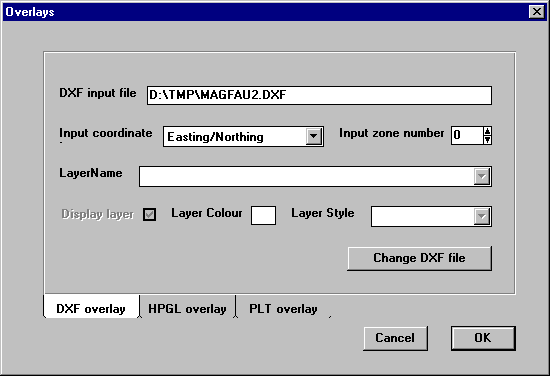550x376 pixels.
Task: Open the Input coordinate dropdown arrow
Action: (x=314, y=136)
